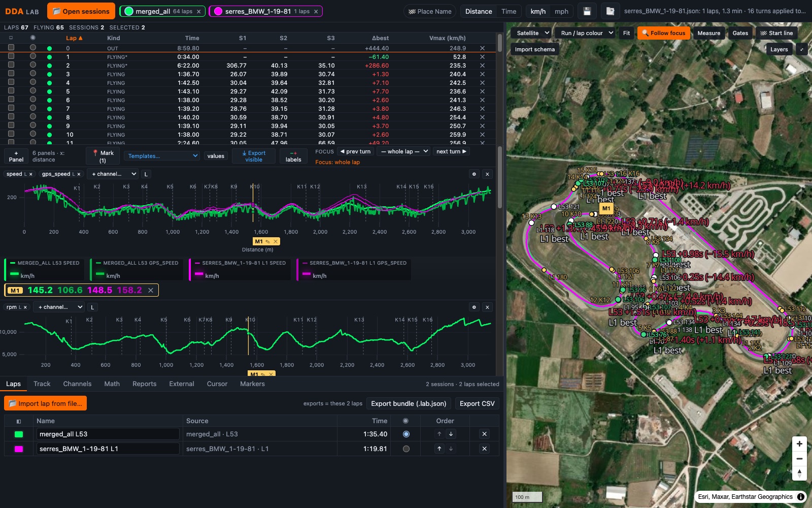Remove lap 6 with its X icon
Screen dimensions: 812x508
point(482,100)
